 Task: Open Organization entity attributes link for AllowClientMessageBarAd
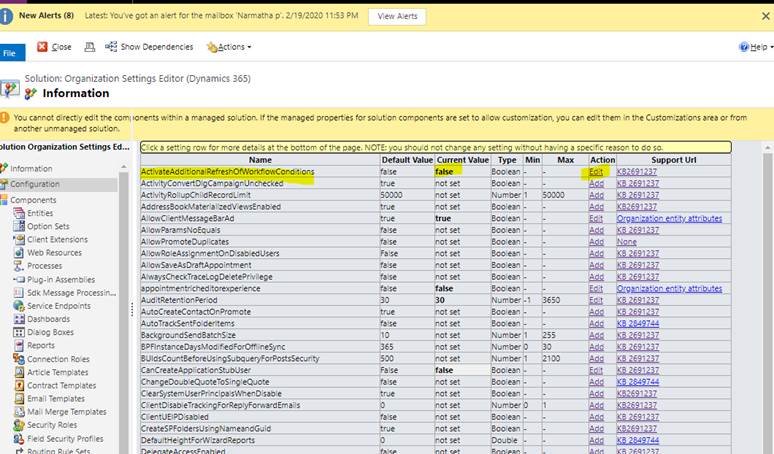coord(669,218)
